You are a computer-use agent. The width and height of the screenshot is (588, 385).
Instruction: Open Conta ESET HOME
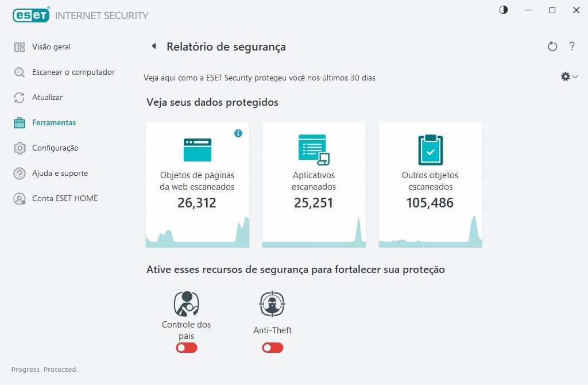pyautogui.click(x=64, y=198)
